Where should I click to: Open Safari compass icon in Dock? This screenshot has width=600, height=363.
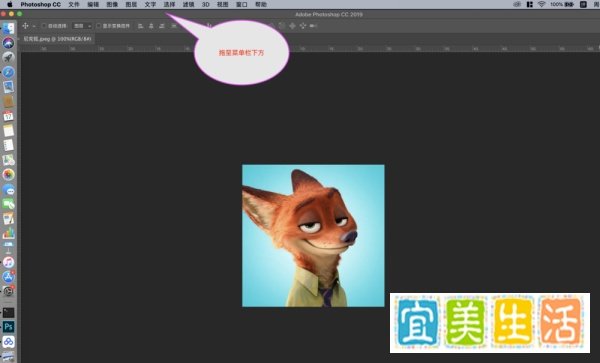coord(8,72)
